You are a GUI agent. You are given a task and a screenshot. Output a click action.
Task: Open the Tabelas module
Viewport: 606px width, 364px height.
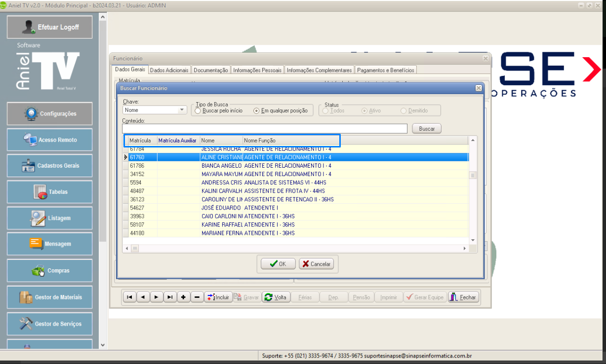(49, 192)
